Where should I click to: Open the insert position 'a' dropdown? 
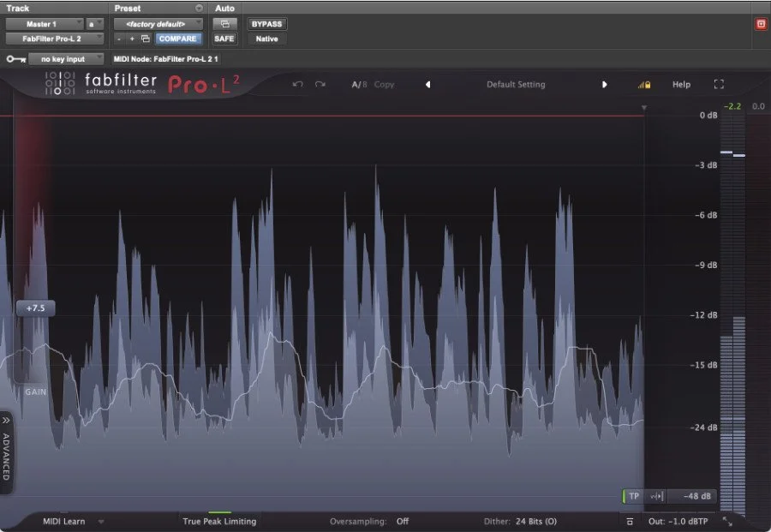point(95,24)
